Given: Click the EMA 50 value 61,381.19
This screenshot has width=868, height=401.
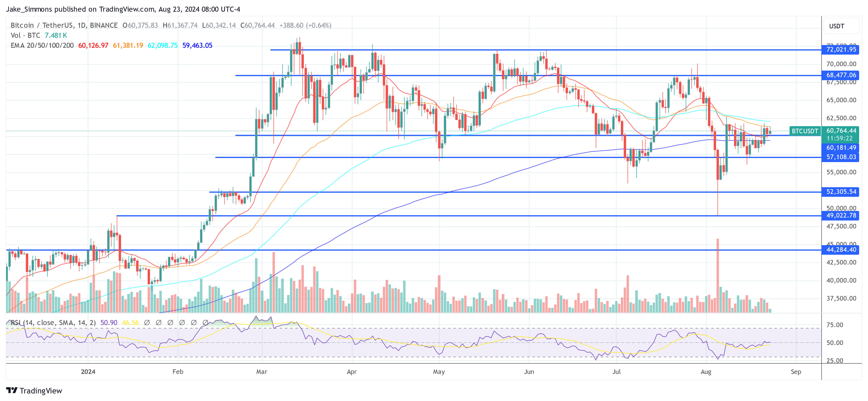Looking at the screenshot, I should (x=128, y=45).
